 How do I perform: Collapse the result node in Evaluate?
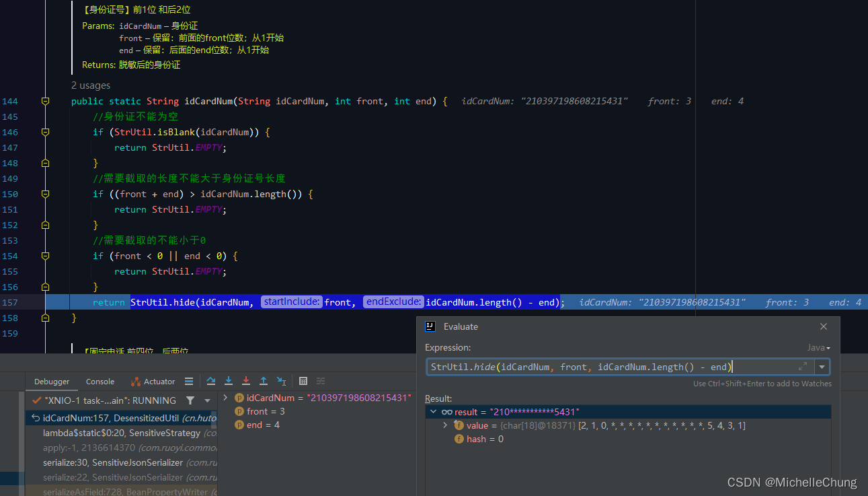click(432, 412)
